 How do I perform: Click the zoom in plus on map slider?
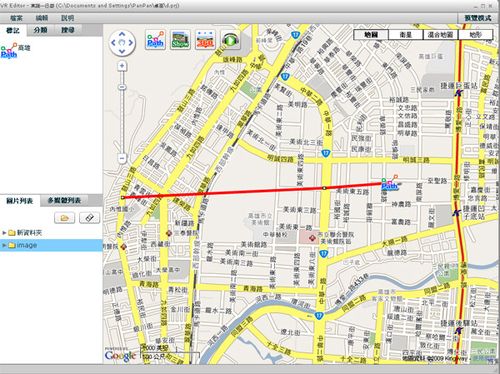(x=122, y=66)
